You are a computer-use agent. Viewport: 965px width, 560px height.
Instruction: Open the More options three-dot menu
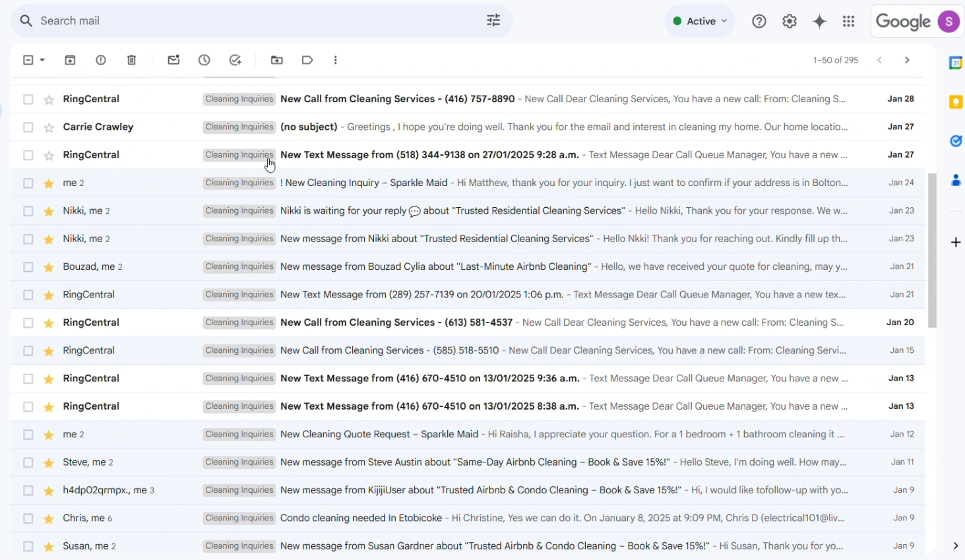coord(336,60)
